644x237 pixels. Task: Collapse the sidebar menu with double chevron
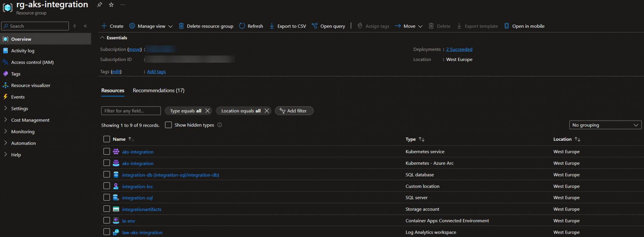85,26
